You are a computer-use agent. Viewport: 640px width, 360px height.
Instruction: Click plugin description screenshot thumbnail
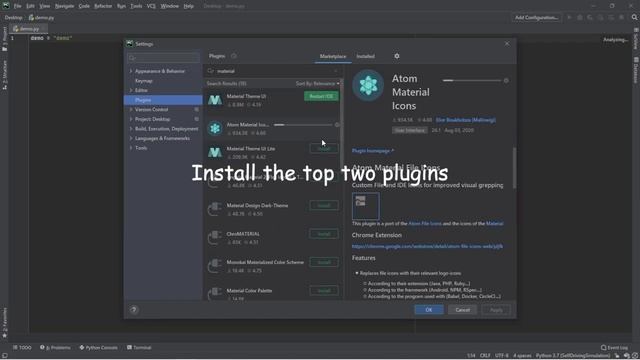(366, 206)
